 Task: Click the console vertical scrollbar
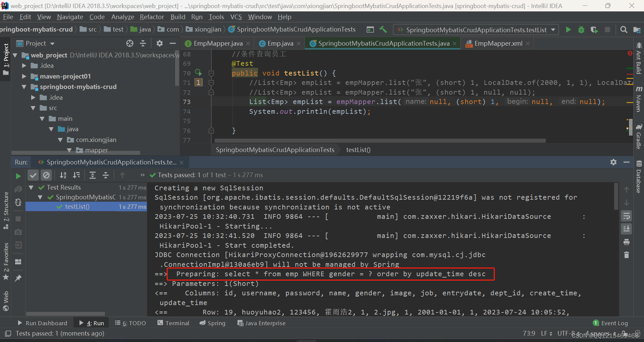coord(616,196)
